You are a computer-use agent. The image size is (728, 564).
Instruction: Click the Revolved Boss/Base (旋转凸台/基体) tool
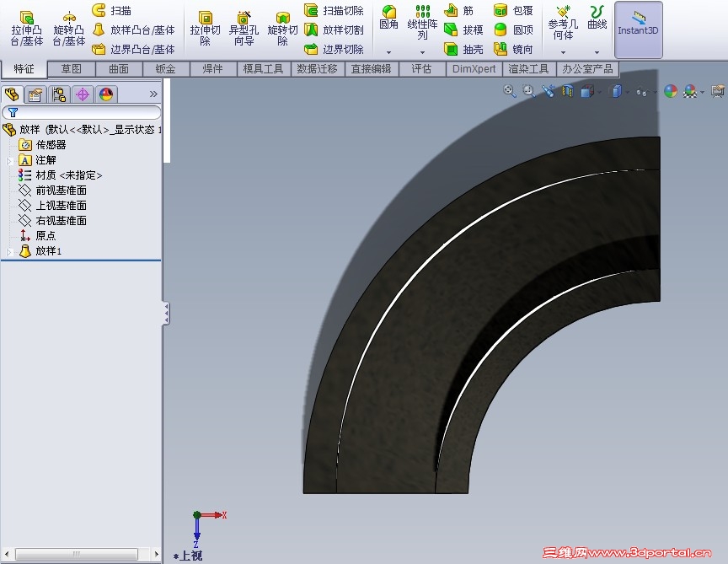[69, 30]
